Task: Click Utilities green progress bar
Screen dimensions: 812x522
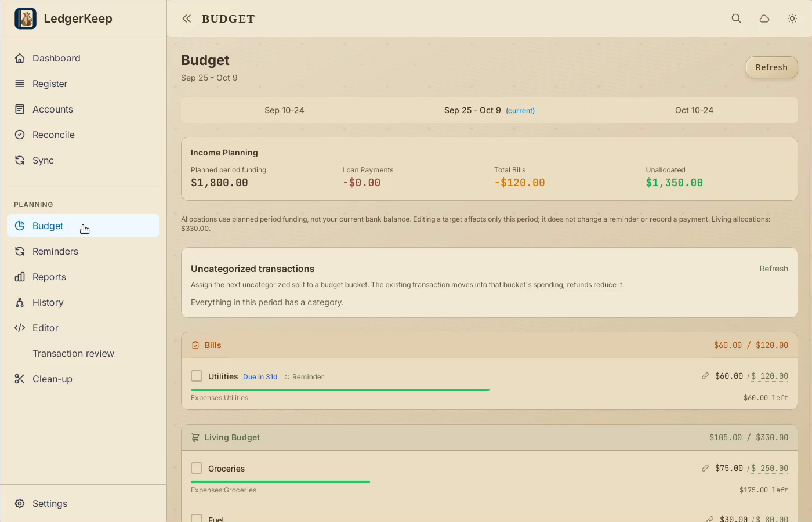Action: pyautogui.click(x=340, y=390)
